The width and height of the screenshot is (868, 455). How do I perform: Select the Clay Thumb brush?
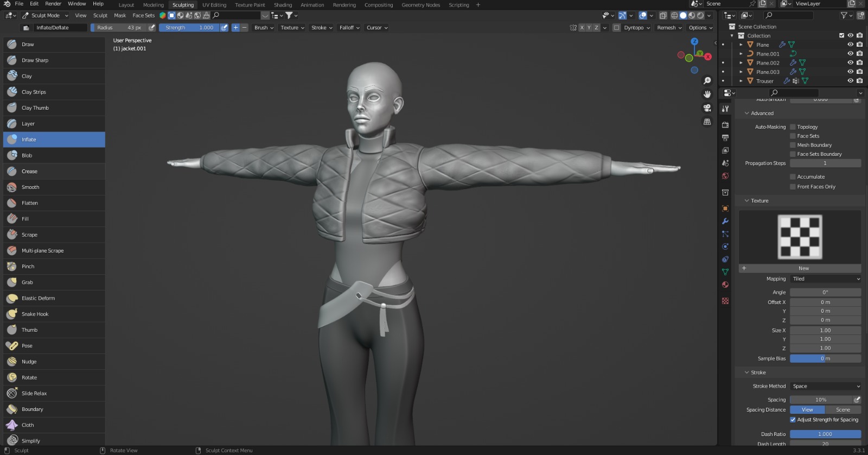54,108
